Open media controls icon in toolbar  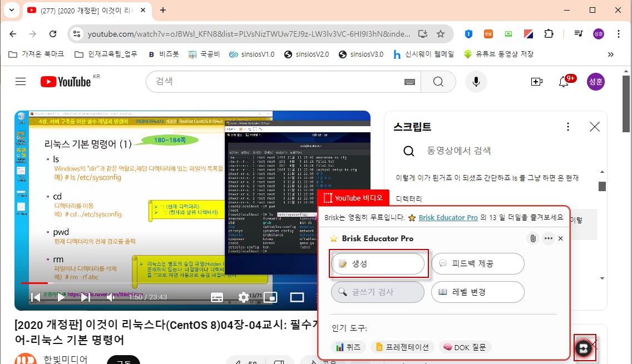click(579, 34)
